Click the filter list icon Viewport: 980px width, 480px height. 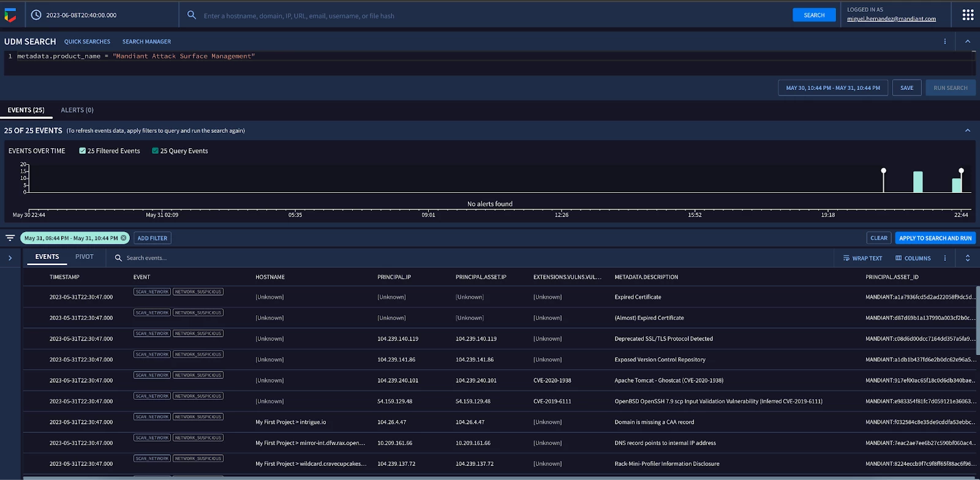coord(10,238)
